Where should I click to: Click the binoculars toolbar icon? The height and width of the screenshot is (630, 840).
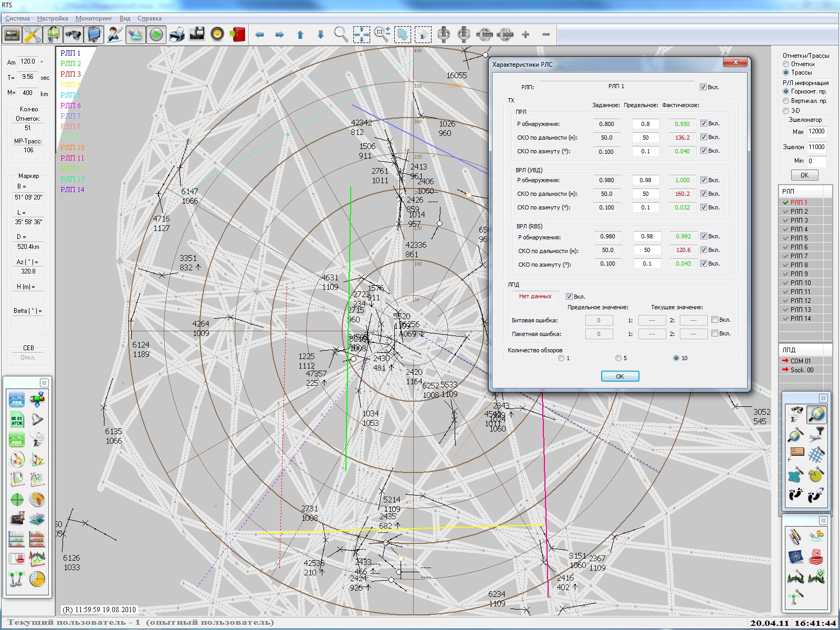click(x=73, y=35)
